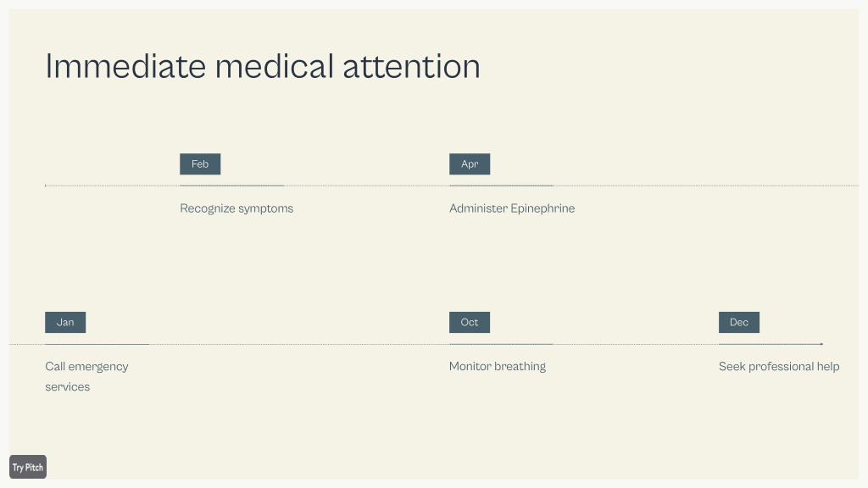Click the Try Pitch button
Image resolution: width=868 pixels, height=488 pixels.
pos(28,467)
